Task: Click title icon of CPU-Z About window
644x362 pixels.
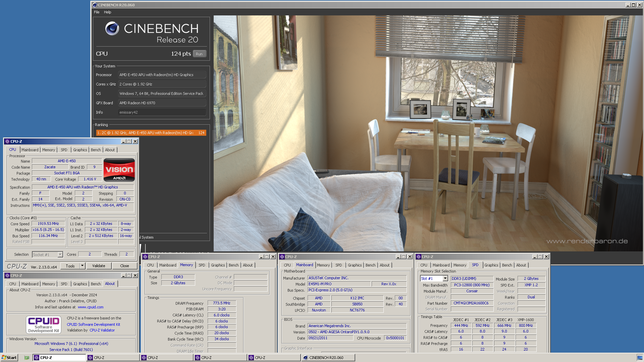Action: 7,276
